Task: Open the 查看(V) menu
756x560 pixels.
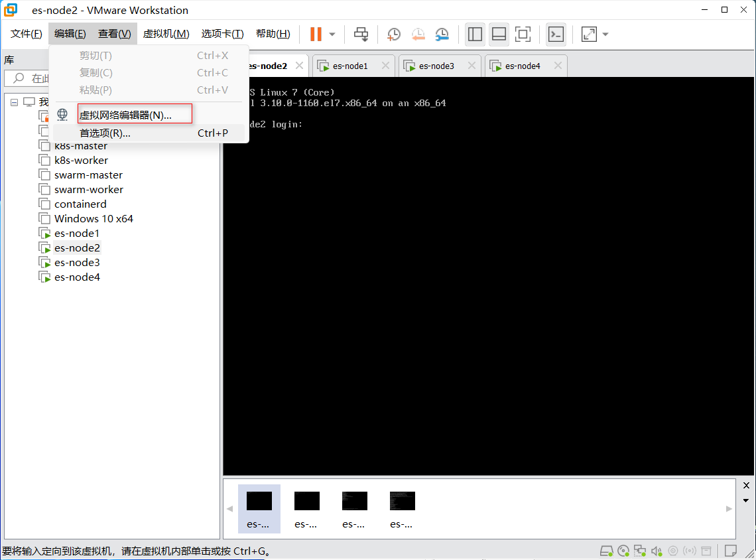Action: pyautogui.click(x=114, y=34)
